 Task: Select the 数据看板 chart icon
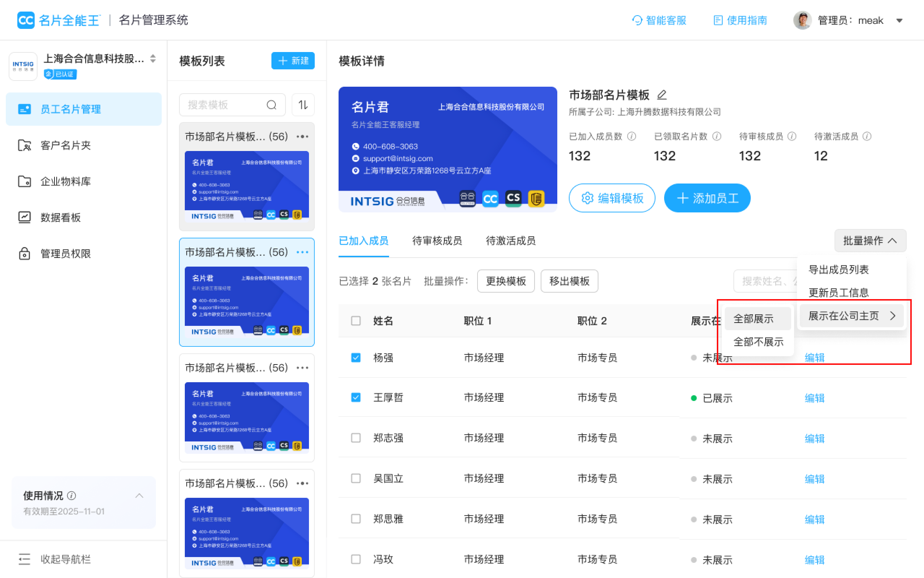pos(25,217)
